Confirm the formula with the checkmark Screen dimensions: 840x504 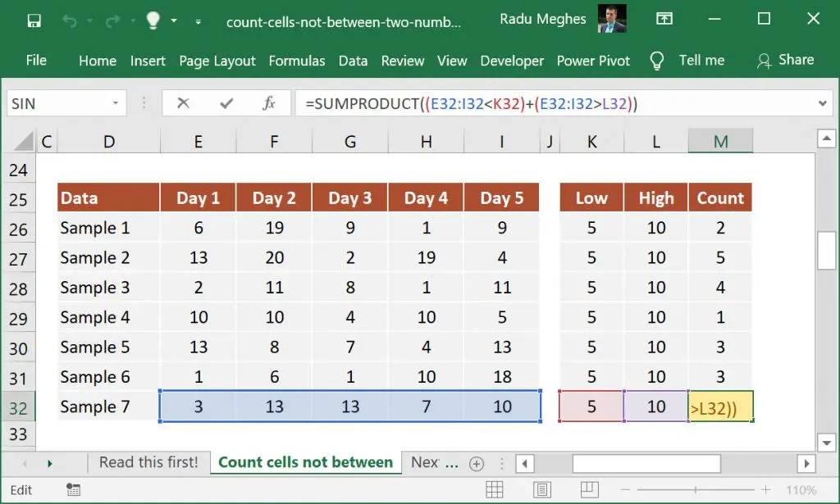[226, 103]
